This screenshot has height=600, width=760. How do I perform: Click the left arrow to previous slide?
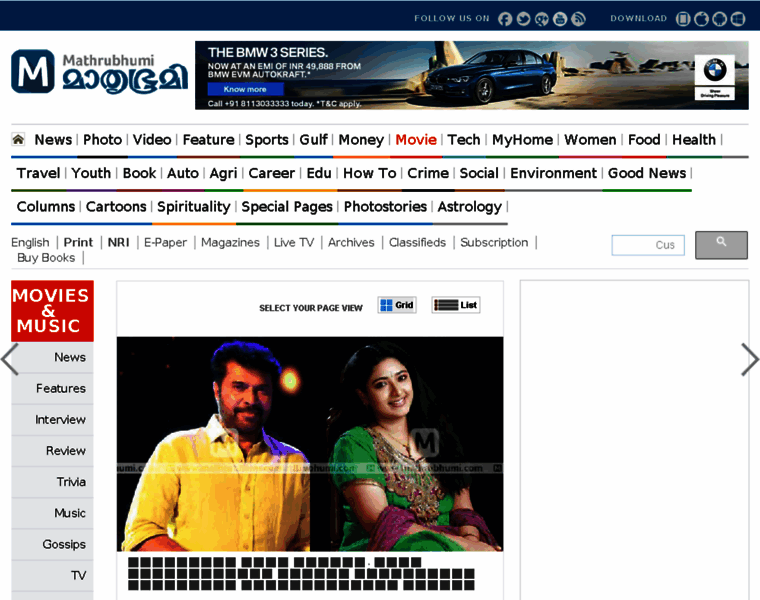pos(10,359)
